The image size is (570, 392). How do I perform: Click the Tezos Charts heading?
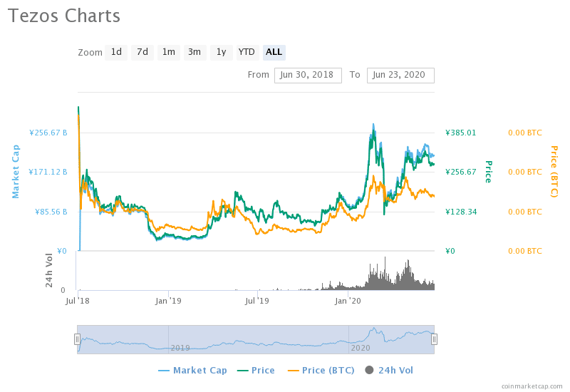click(x=64, y=16)
